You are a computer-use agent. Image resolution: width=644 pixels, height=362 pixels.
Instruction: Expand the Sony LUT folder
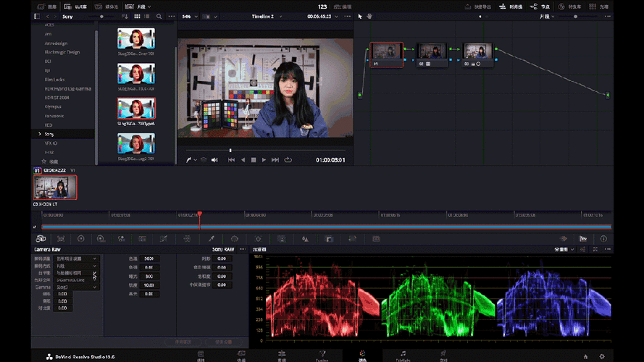[x=40, y=134]
